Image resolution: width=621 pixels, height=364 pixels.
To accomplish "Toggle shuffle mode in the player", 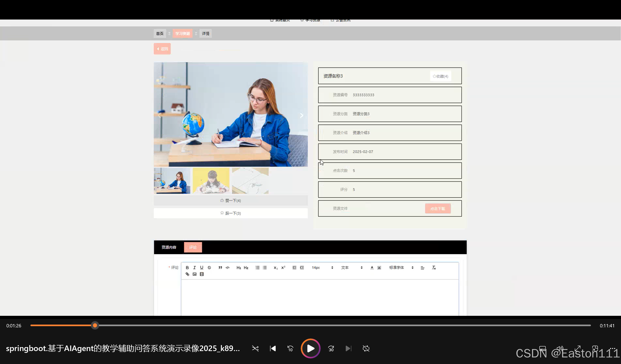I will tap(255, 348).
